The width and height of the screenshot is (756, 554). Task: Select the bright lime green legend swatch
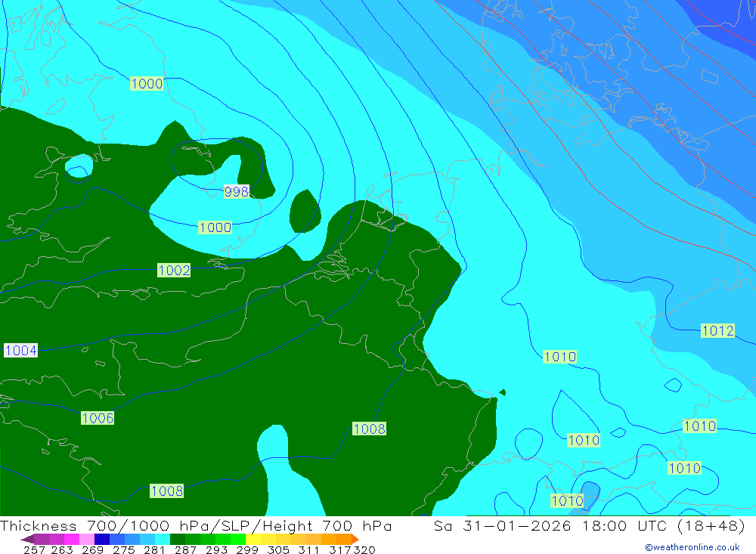pyautogui.click(x=238, y=539)
